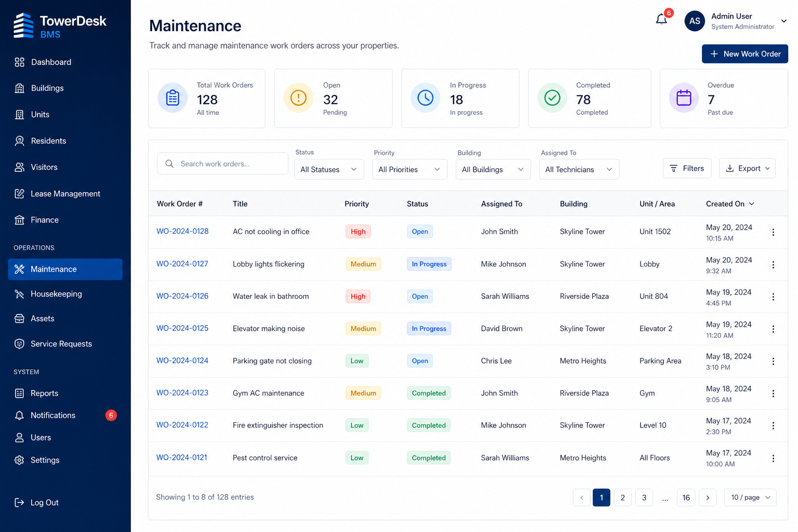Click the red Notifications count badge in sidebar
The width and height of the screenshot is (798, 532).
(x=111, y=415)
